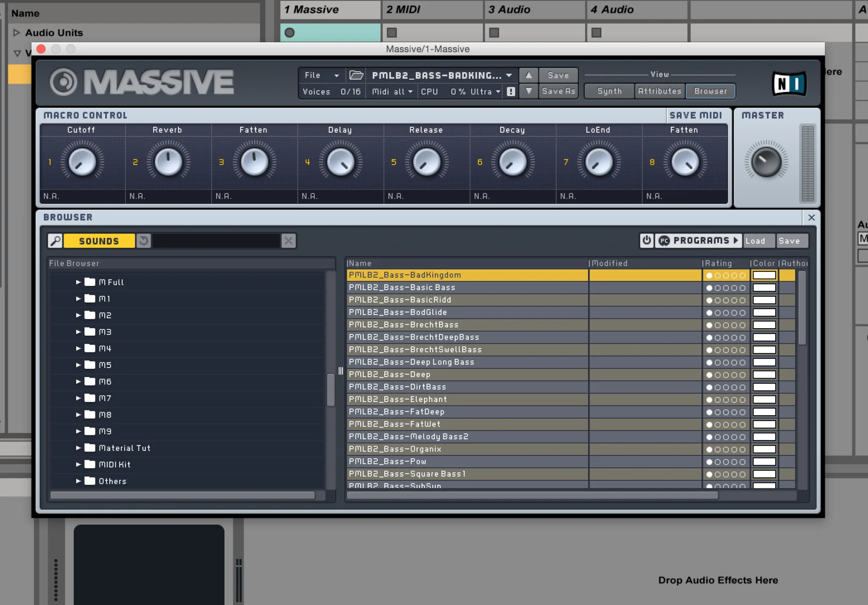Switch to Synth view

pyautogui.click(x=609, y=91)
